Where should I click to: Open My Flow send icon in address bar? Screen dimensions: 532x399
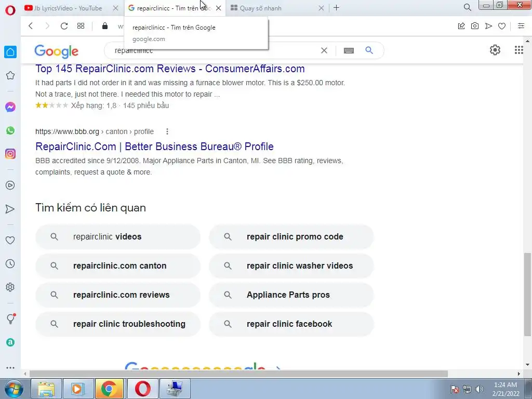[488, 26]
